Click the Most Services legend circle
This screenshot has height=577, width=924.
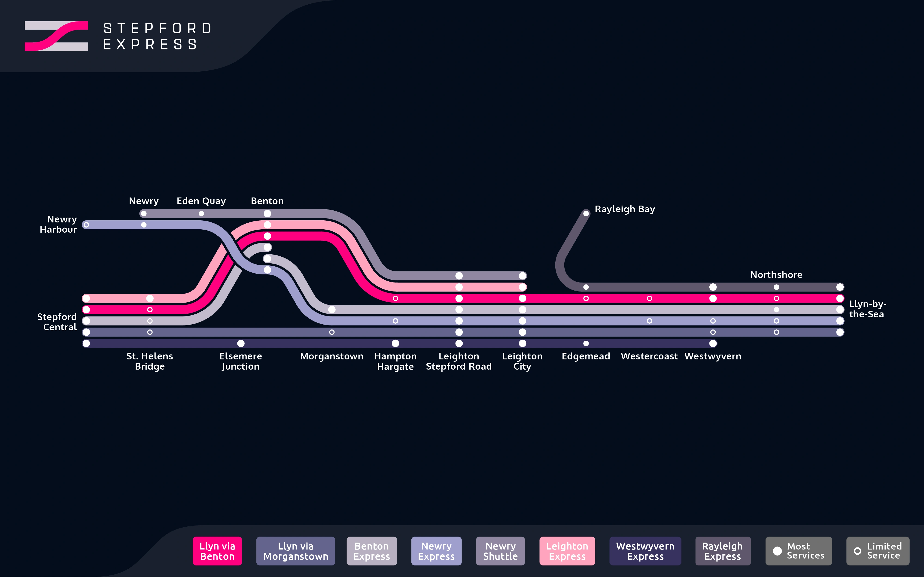pyautogui.click(x=777, y=551)
